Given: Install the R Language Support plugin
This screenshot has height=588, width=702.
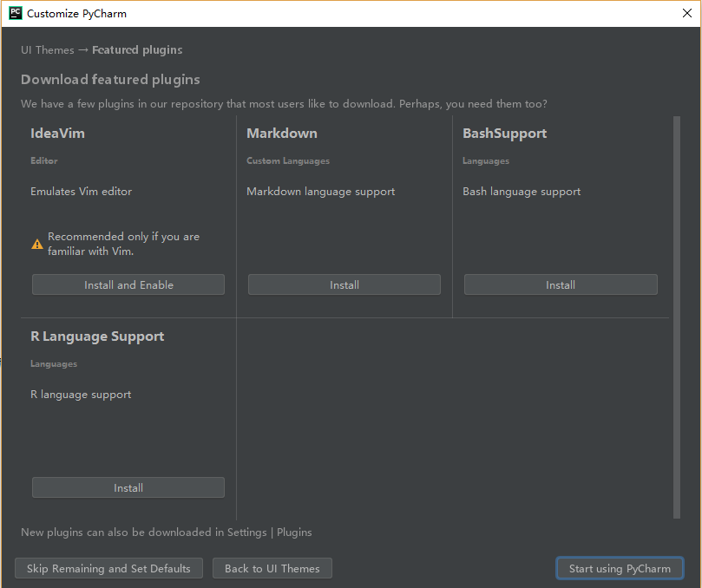Looking at the screenshot, I should (x=128, y=487).
